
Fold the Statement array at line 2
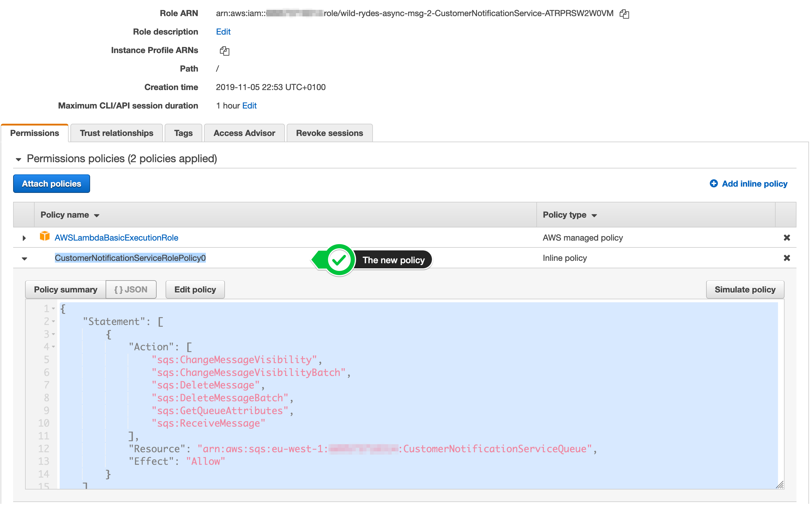pyautogui.click(x=53, y=322)
